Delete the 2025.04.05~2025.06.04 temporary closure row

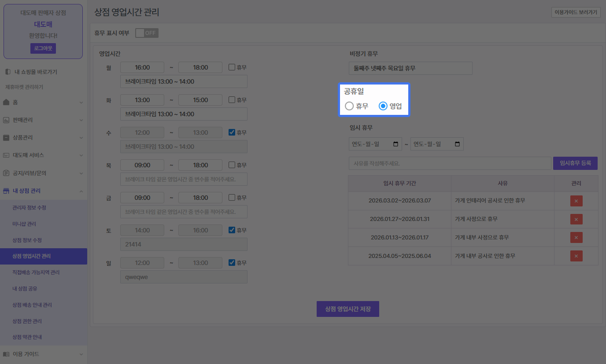click(x=576, y=256)
